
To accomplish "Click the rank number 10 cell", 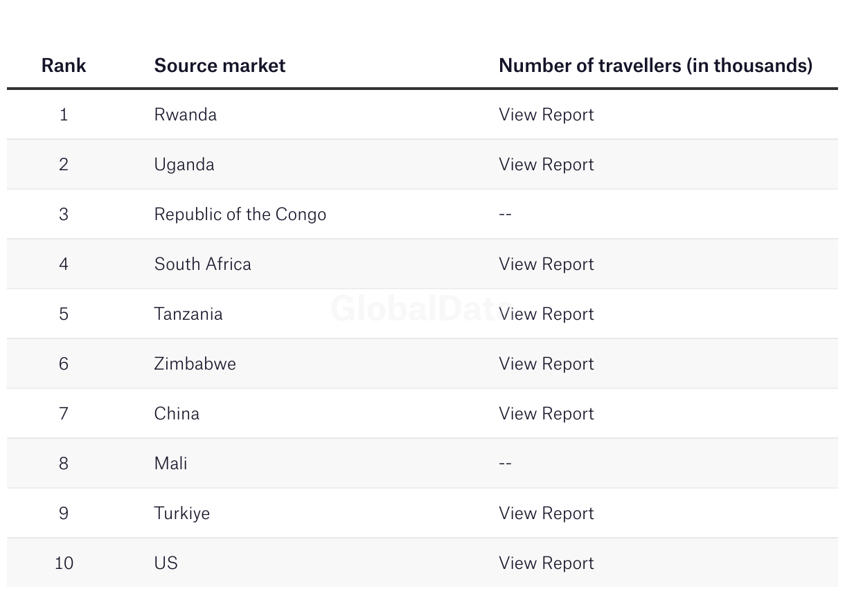I will [64, 563].
